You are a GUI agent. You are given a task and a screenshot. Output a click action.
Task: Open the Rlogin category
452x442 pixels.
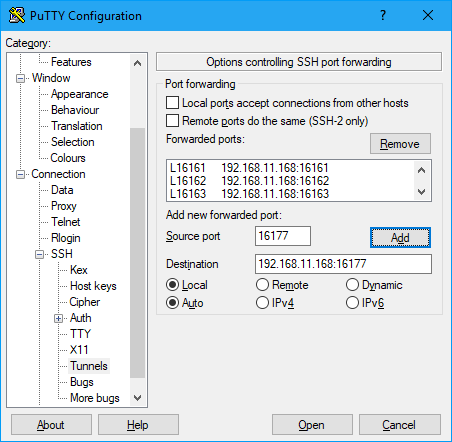66,238
